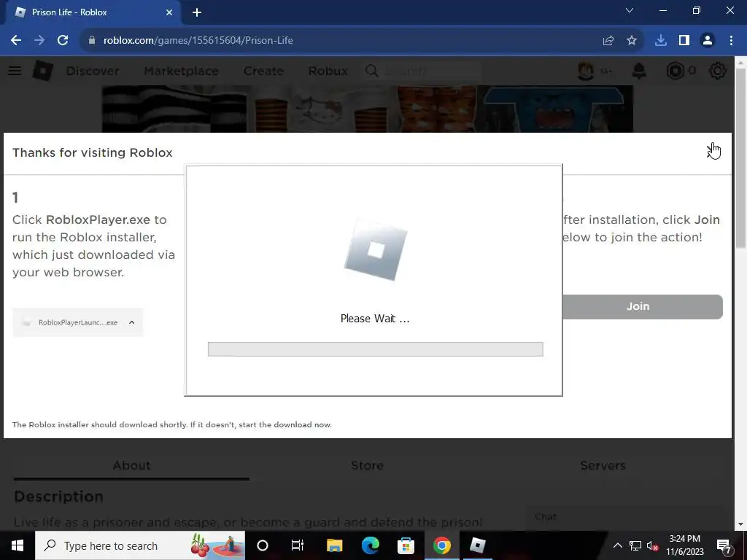
Task: Click the Windows taskbar search box
Action: (140, 545)
